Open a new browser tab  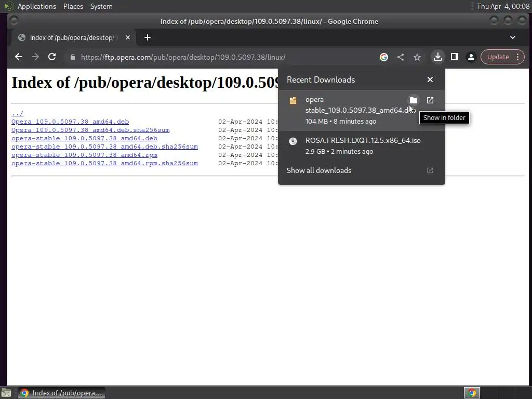[147, 37]
